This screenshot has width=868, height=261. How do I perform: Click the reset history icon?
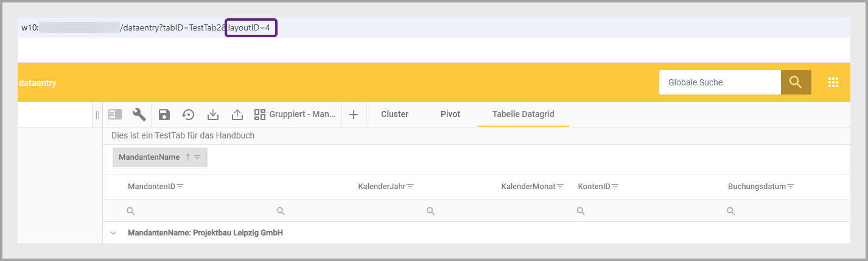[x=188, y=115]
